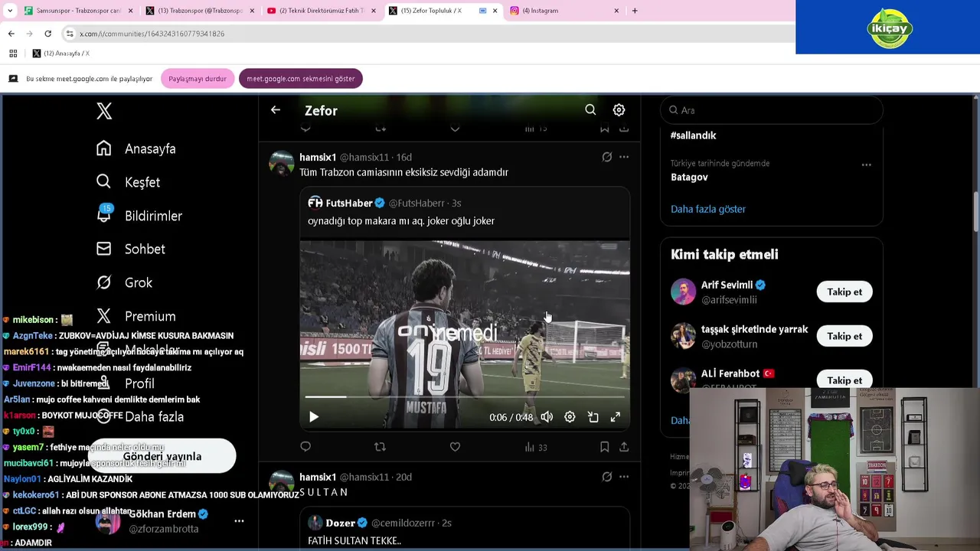980x551 pixels.
Task: Share hamsix1 video post
Action: pyautogui.click(x=624, y=447)
